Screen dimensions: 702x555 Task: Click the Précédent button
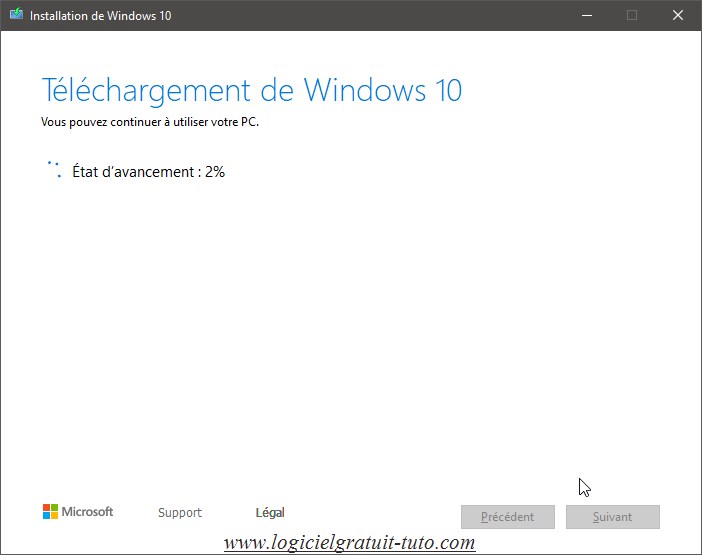(508, 517)
